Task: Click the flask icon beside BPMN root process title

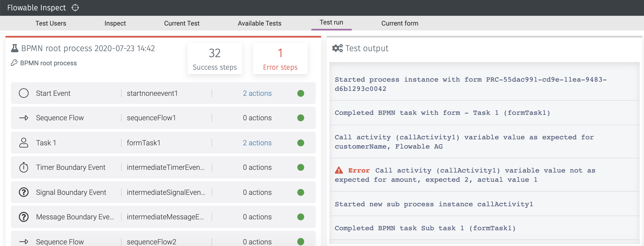Action: pos(14,48)
